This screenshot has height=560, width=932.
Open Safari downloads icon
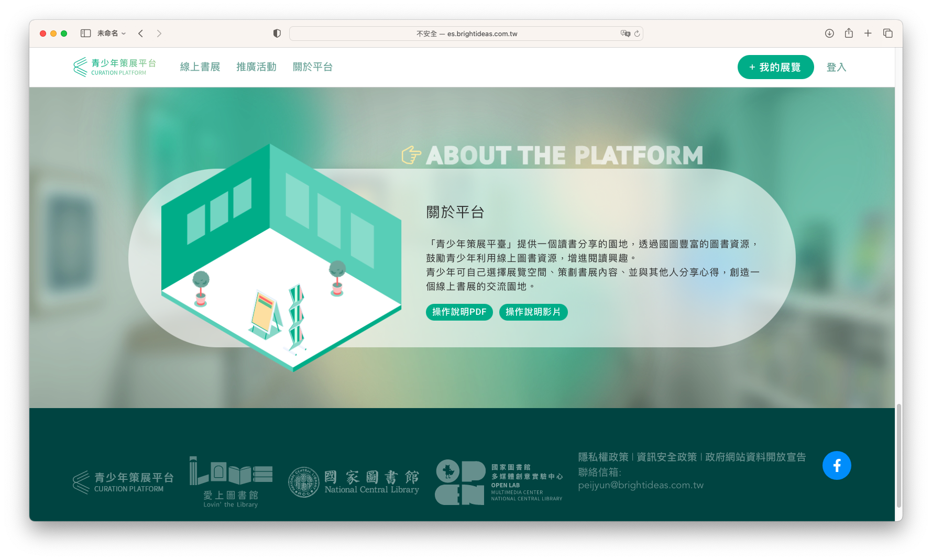(829, 34)
